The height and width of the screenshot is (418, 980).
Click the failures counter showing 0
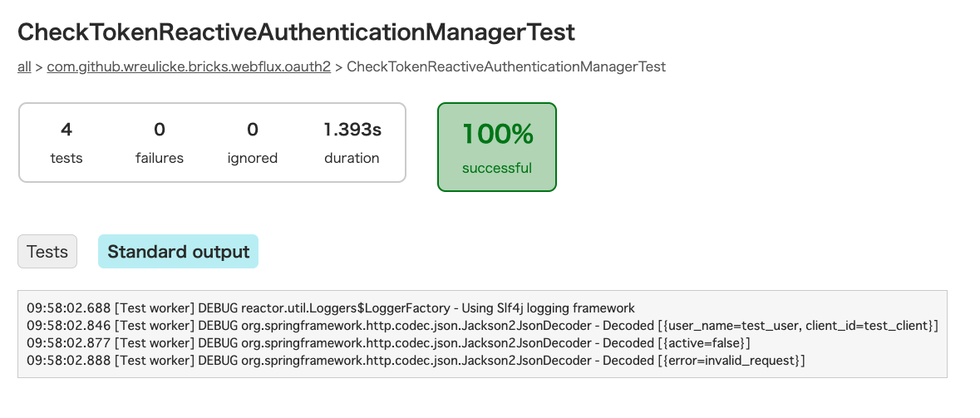(x=160, y=130)
